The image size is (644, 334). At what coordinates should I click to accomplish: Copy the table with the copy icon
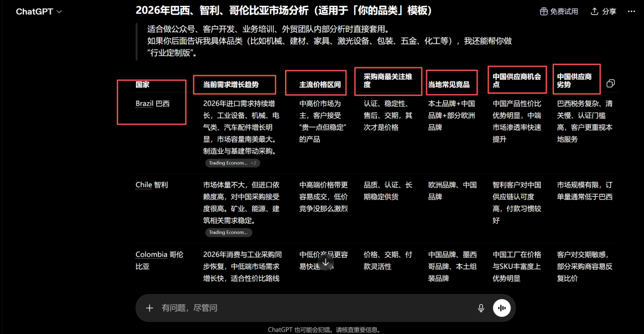611,83
